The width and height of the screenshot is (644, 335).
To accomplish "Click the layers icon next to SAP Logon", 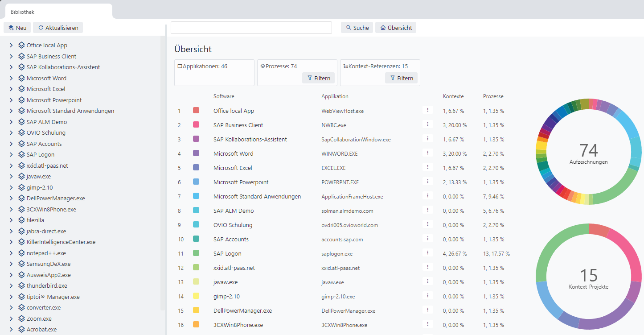I will (21, 155).
